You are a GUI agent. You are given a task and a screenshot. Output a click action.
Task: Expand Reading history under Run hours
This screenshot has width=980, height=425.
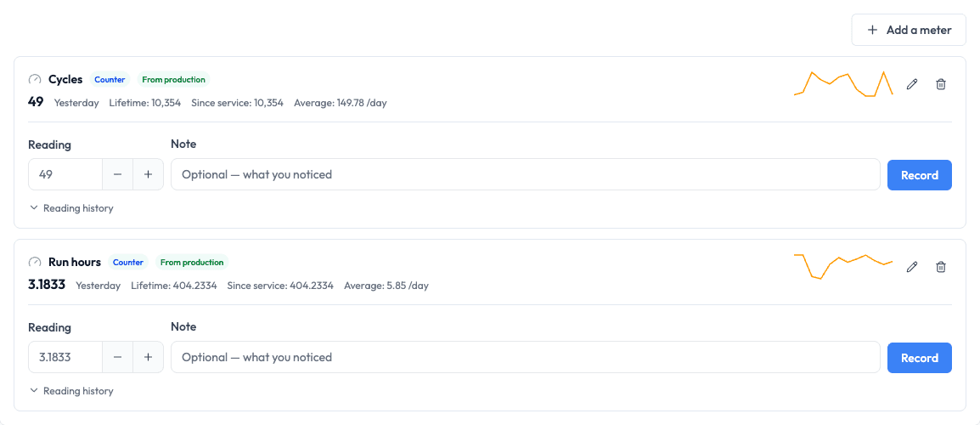pyautogui.click(x=71, y=390)
